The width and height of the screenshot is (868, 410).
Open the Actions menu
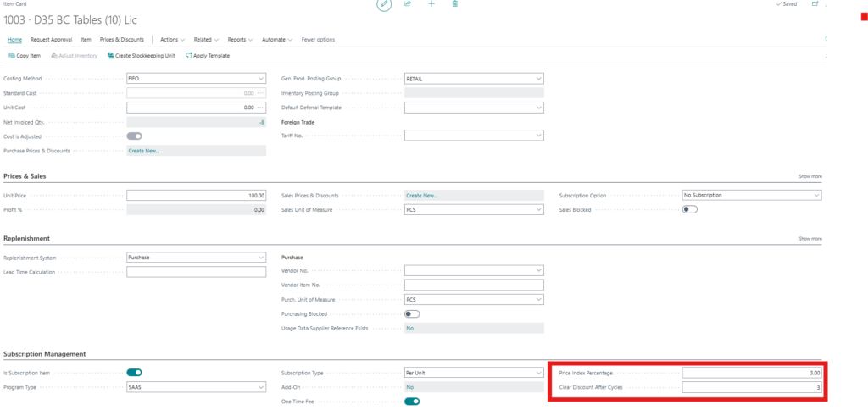pyautogui.click(x=173, y=39)
